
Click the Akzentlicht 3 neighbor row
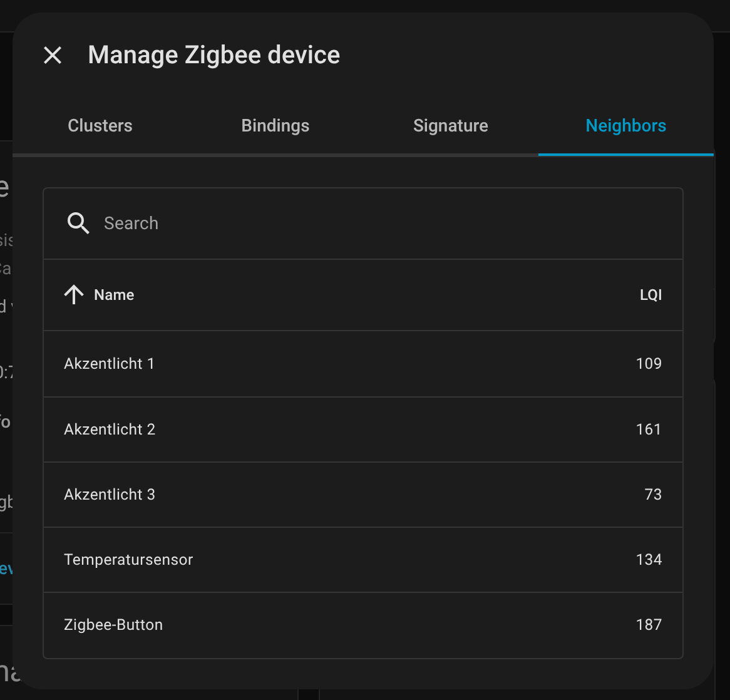(x=110, y=495)
